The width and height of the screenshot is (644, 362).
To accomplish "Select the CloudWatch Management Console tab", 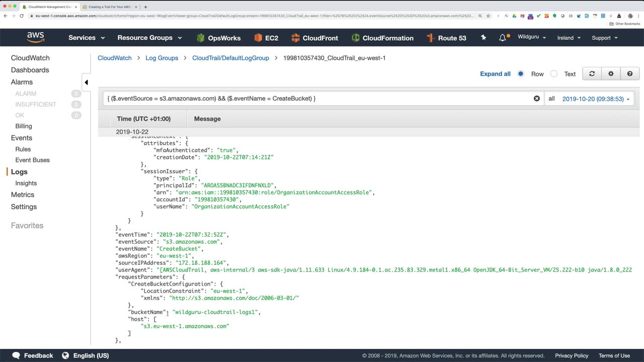I will [x=49, y=7].
